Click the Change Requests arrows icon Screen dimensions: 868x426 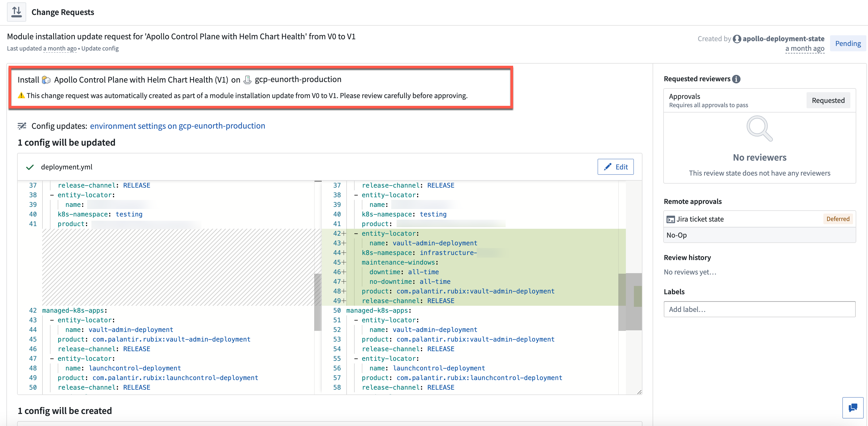click(x=17, y=12)
